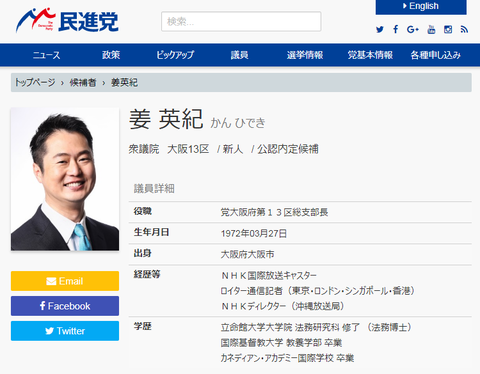The image size is (480, 374).
Task: Click the 党大阪府第13区総支部長 value
Action: (274, 212)
